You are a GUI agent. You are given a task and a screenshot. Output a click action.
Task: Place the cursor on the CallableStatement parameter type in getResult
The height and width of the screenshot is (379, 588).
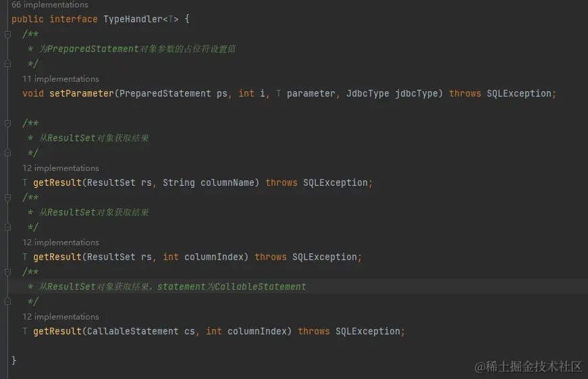click(133, 331)
